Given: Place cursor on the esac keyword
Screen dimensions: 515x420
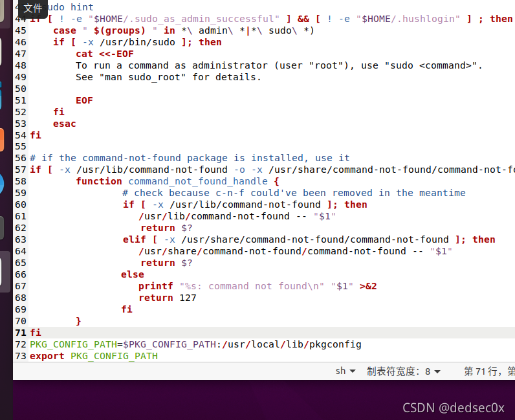Looking at the screenshot, I should point(65,124).
